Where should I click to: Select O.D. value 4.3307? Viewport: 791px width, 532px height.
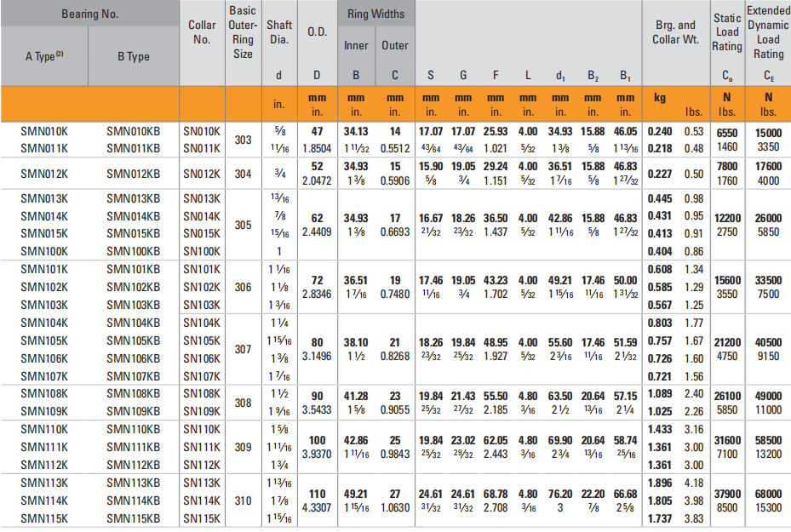click(x=317, y=507)
